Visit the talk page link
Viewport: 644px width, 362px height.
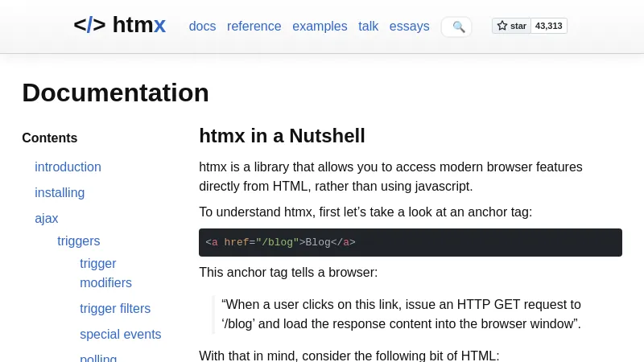[x=368, y=27]
